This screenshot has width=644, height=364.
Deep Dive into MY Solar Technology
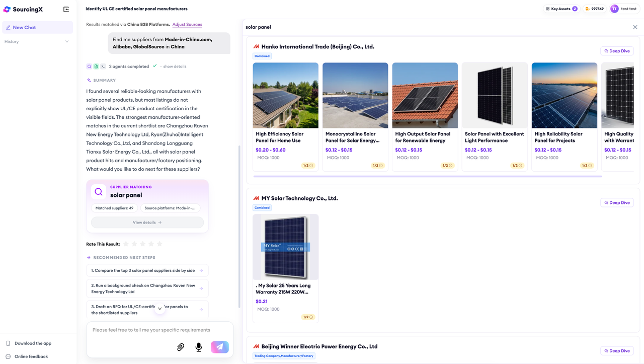pos(617,202)
